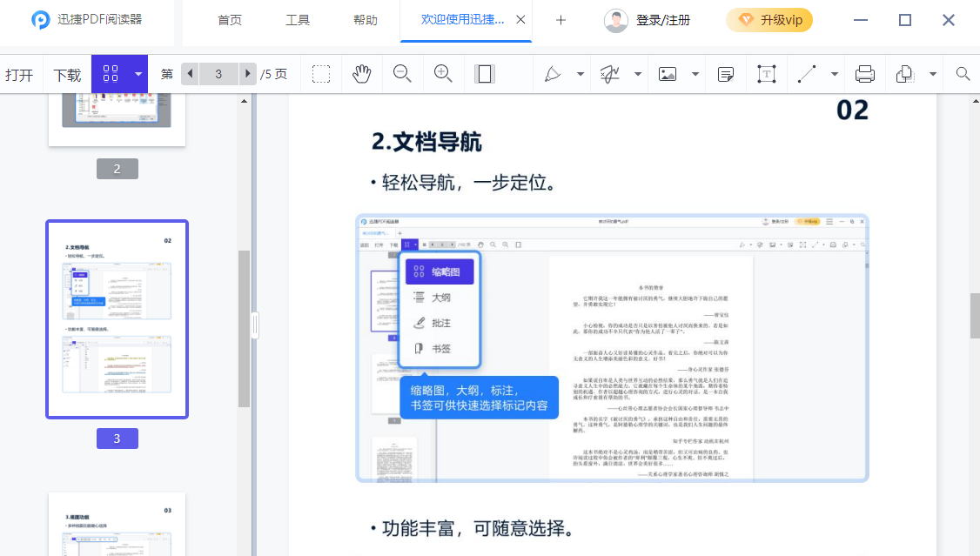Click the 升级vip upgrade button
This screenshot has width=980, height=556.
pos(769,20)
